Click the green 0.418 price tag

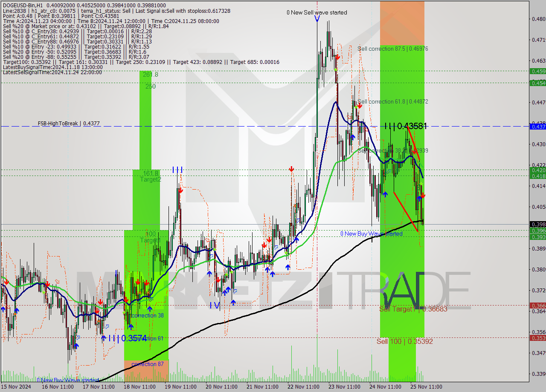tap(537, 176)
